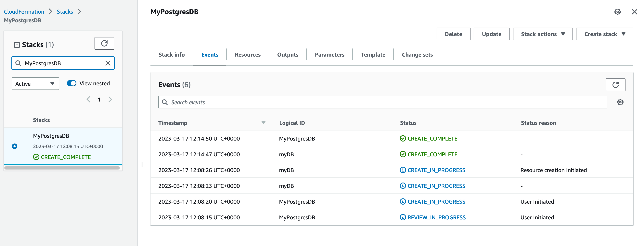Viewport: 644px width, 246px height.
Task: Clear the MyPostgresDB search text
Action: (108, 63)
